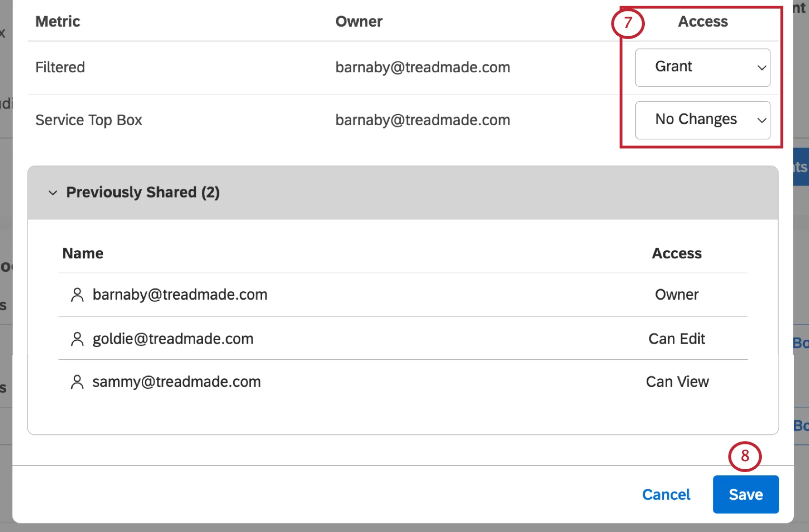
Task: Click the Name column header
Action: (x=83, y=254)
